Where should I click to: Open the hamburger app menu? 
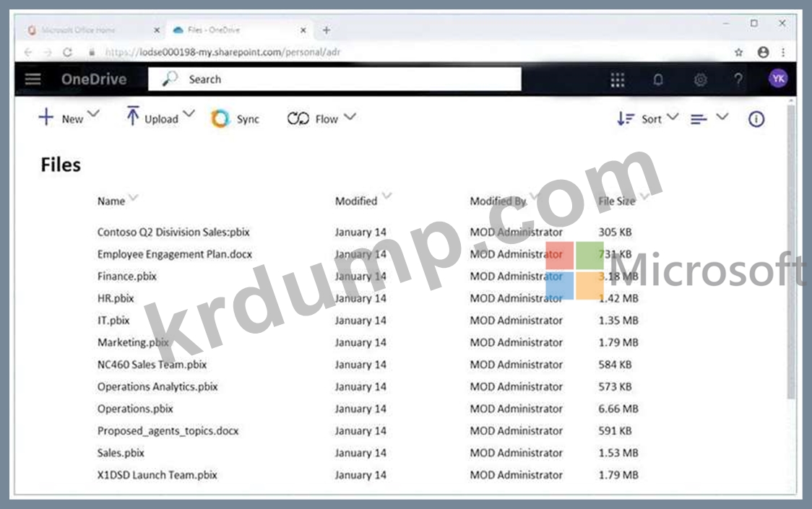[x=33, y=79]
